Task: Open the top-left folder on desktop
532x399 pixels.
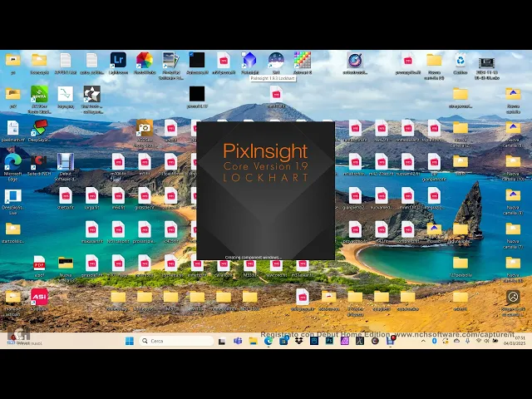Action: click(x=13, y=60)
